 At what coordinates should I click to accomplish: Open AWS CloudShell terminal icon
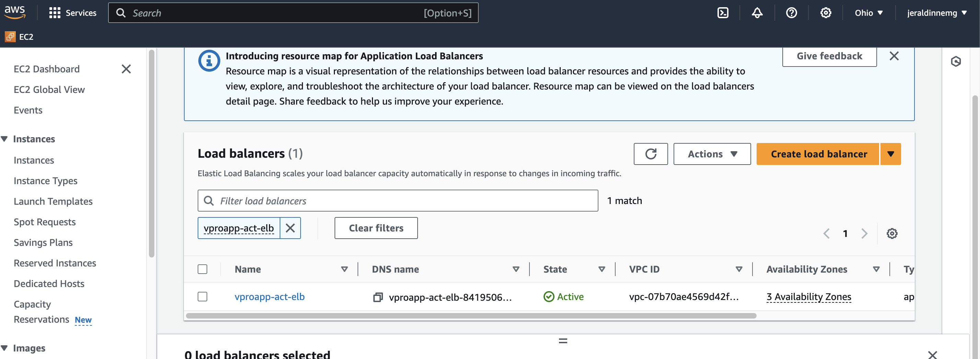722,13
